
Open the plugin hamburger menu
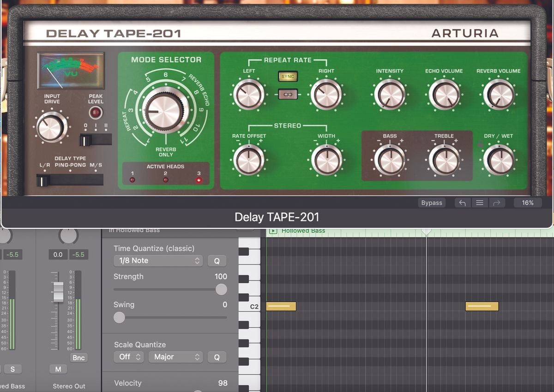[480, 202]
